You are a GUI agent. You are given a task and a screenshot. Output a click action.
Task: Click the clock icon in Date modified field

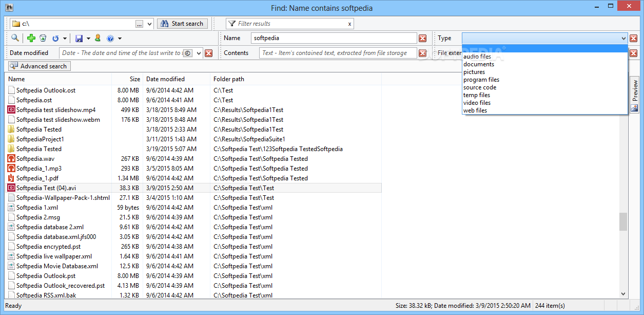point(188,53)
